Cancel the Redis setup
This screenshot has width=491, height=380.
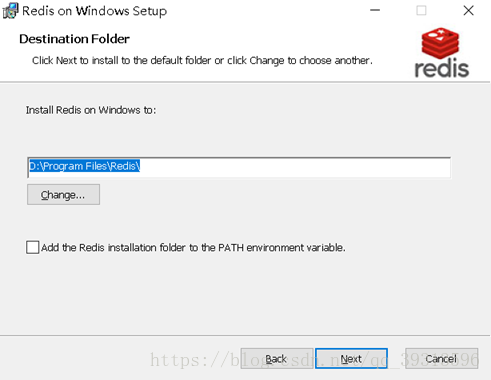(x=441, y=359)
